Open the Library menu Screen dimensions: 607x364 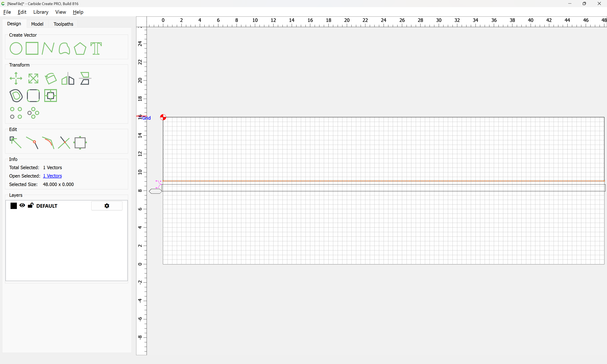tap(41, 12)
